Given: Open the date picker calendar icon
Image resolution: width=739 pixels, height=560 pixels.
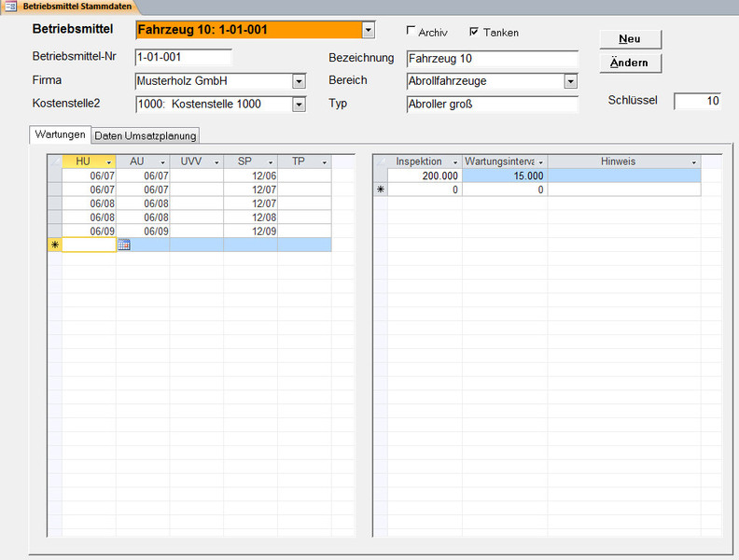Looking at the screenshot, I should tap(124, 245).
